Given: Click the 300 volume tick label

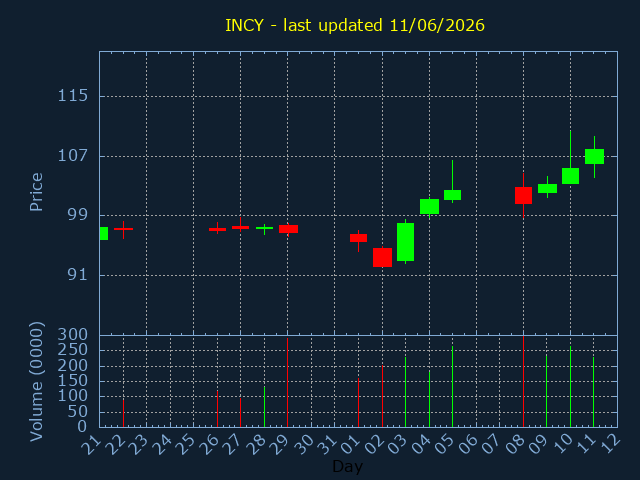Looking at the screenshot, I should [73, 335].
